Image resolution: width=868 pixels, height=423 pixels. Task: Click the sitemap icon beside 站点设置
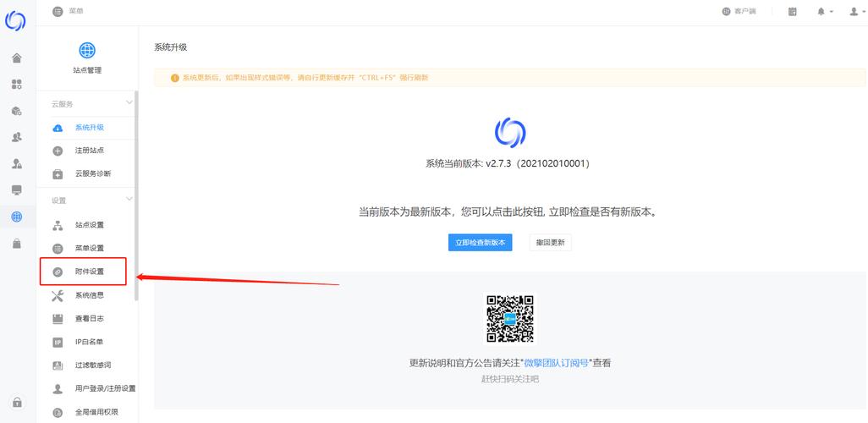[x=58, y=225]
